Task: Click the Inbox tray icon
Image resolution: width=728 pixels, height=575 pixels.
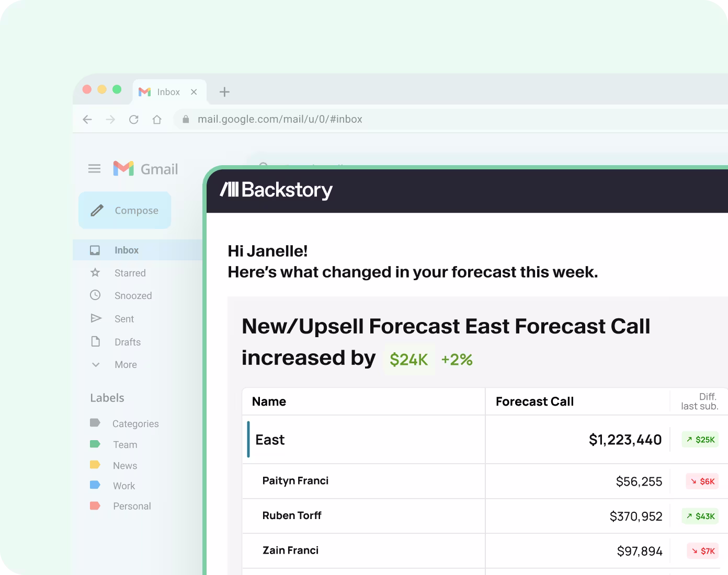Action: 95,250
